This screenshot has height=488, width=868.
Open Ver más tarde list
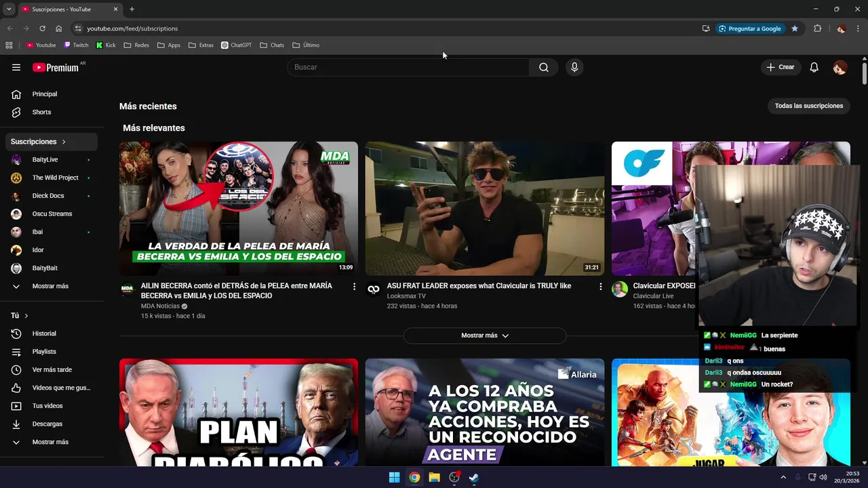click(x=52, y=369)
